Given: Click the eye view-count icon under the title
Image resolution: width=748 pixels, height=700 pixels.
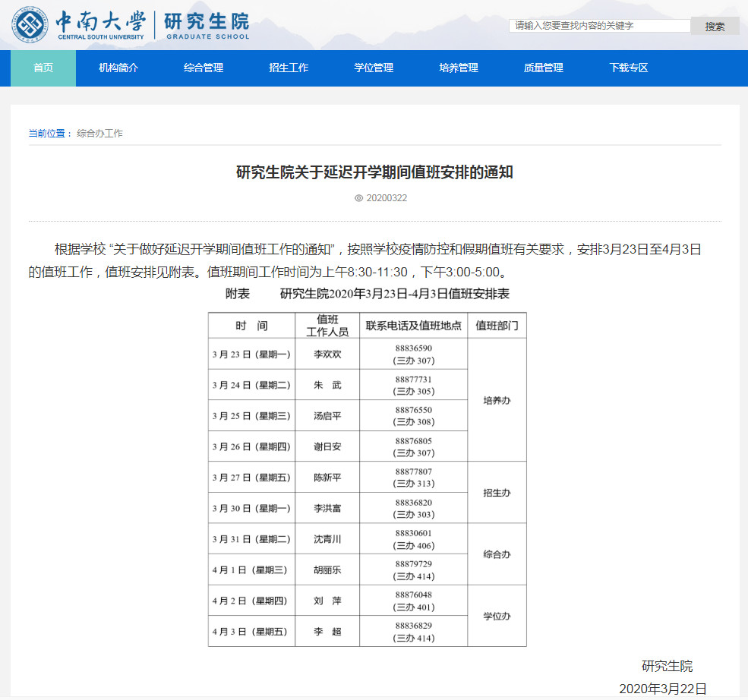Looking at the screenshot, I should (358, 198).
